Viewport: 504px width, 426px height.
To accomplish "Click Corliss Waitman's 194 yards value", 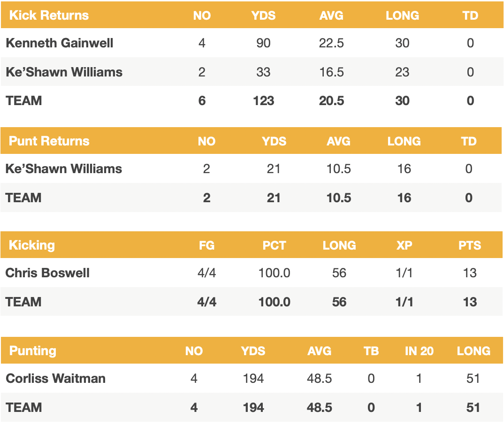I will point(253,378).
